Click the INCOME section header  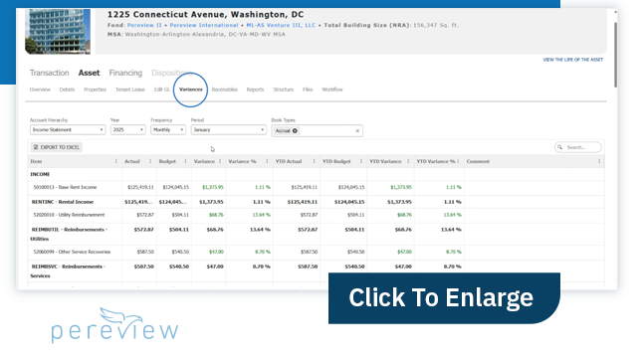pos(40,174)
